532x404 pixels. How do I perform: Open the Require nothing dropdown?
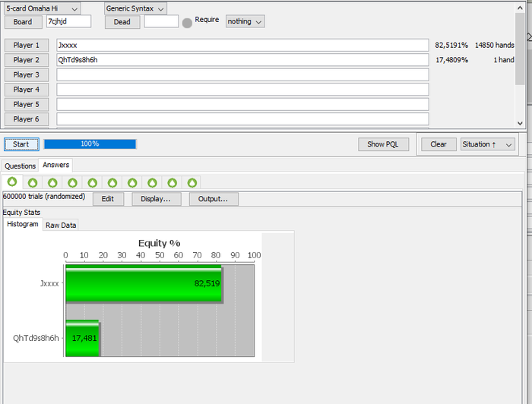coord(245,21)
